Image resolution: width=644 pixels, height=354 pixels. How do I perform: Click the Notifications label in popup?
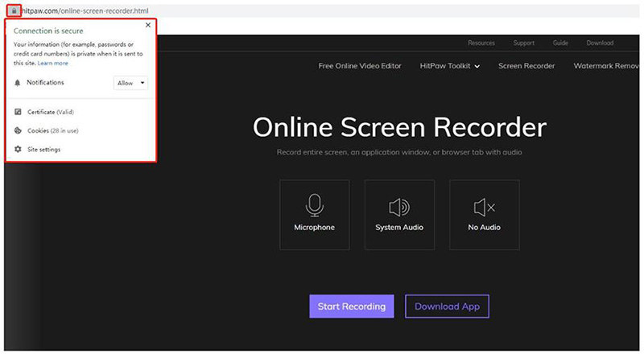(x=45, y=83)
